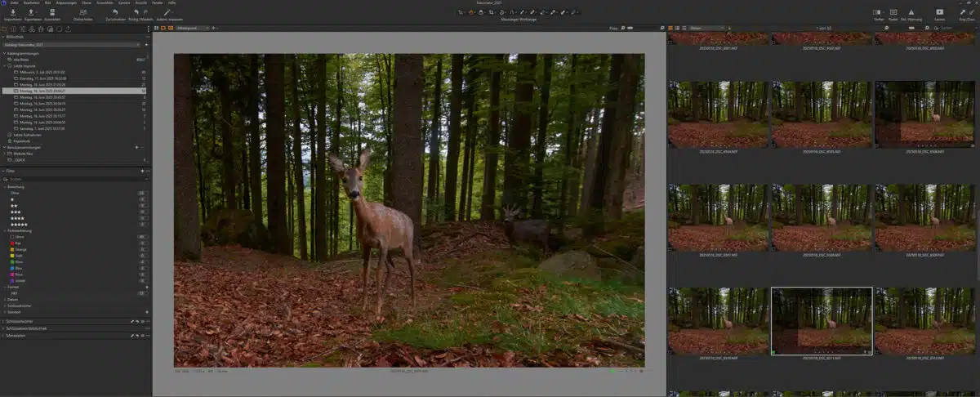The width and height of the screenshot is (980, 397).
Task: Open the Anpassungen menu
Action: pos(65,3)
